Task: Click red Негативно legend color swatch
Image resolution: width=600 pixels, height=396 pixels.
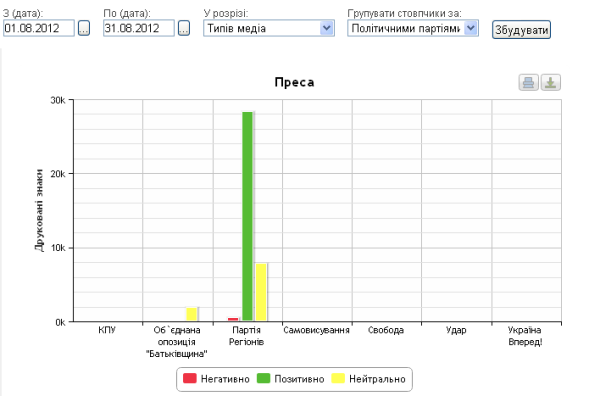Action: [x=190, y=378]
